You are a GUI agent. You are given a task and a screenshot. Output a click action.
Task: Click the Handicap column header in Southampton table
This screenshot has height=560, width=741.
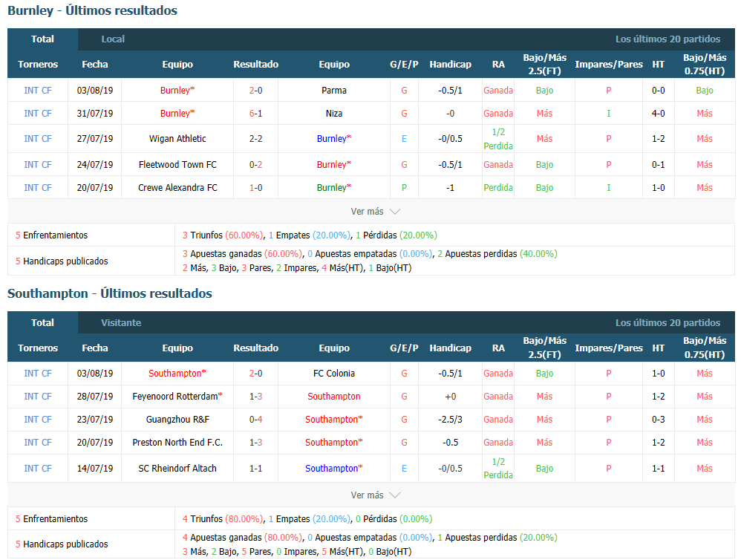451,348
